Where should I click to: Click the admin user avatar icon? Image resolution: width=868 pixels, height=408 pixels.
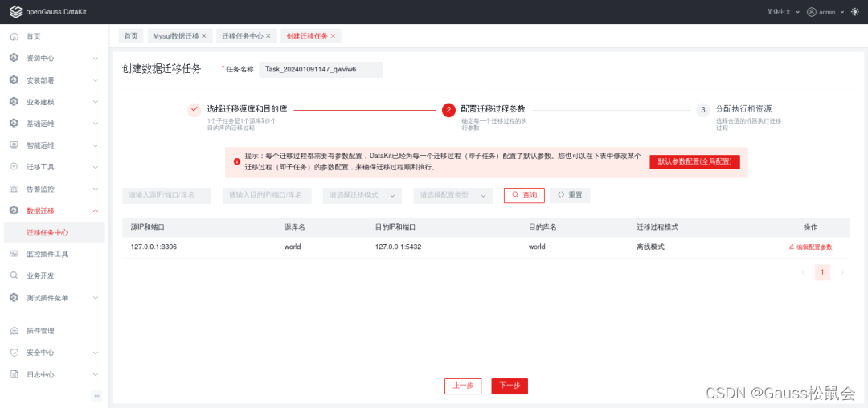(812, 11)
